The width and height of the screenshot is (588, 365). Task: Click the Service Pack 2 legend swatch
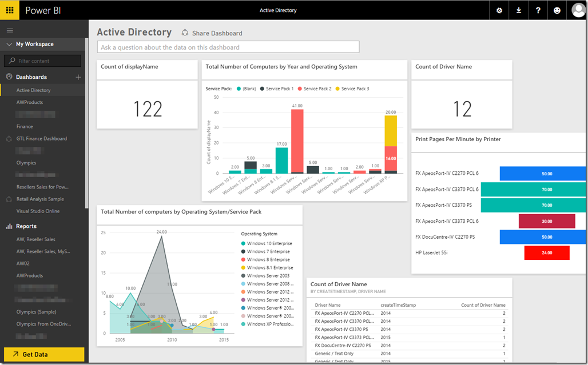point(300,89)
